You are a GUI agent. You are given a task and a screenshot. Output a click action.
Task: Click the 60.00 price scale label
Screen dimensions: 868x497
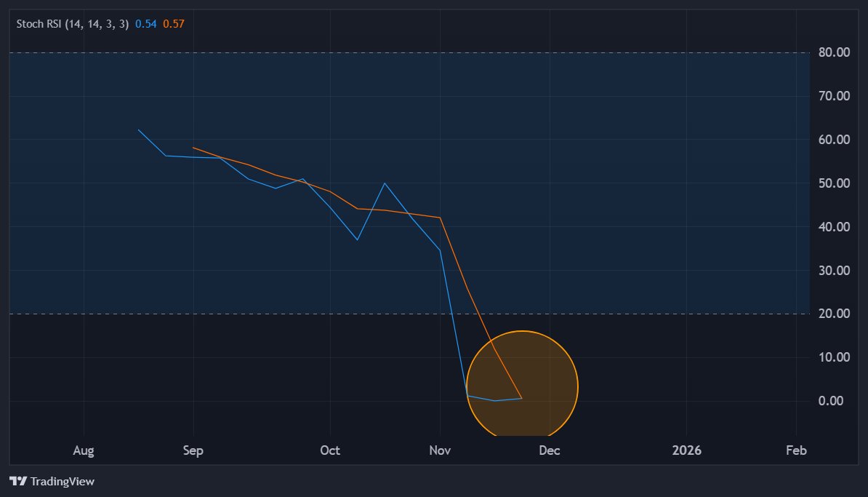[834, 140]
